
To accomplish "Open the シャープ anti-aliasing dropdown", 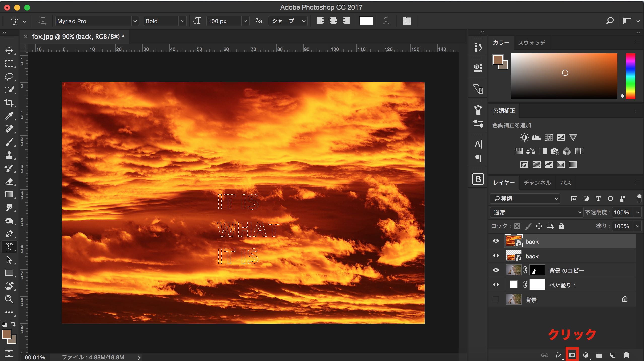I will (x=288, y=21).
